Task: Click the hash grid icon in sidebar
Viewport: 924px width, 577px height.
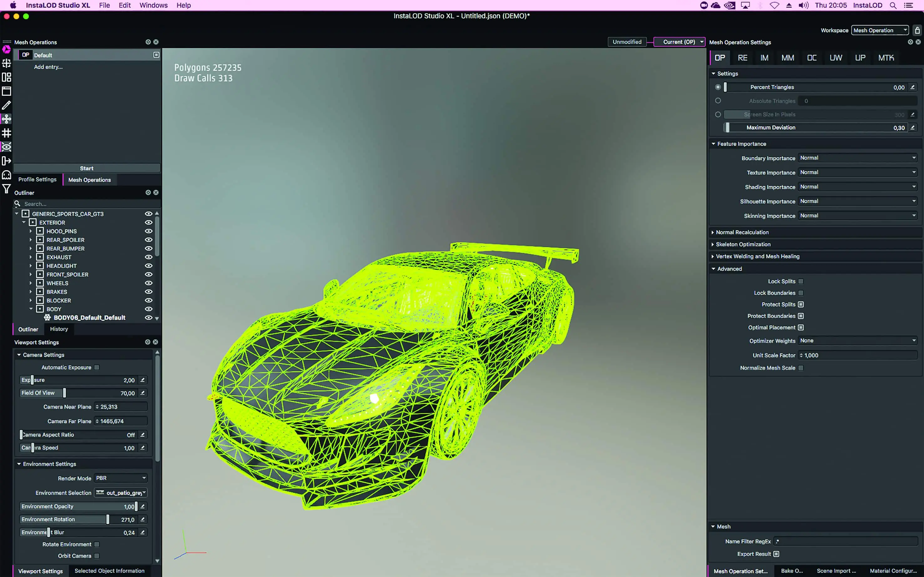Action: (x=7, y=133)
